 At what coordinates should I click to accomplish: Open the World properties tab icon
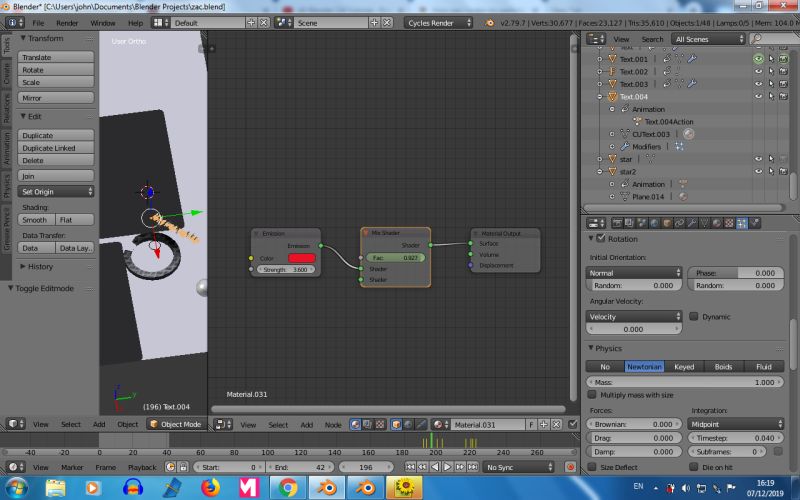click(x=655, y=223)
